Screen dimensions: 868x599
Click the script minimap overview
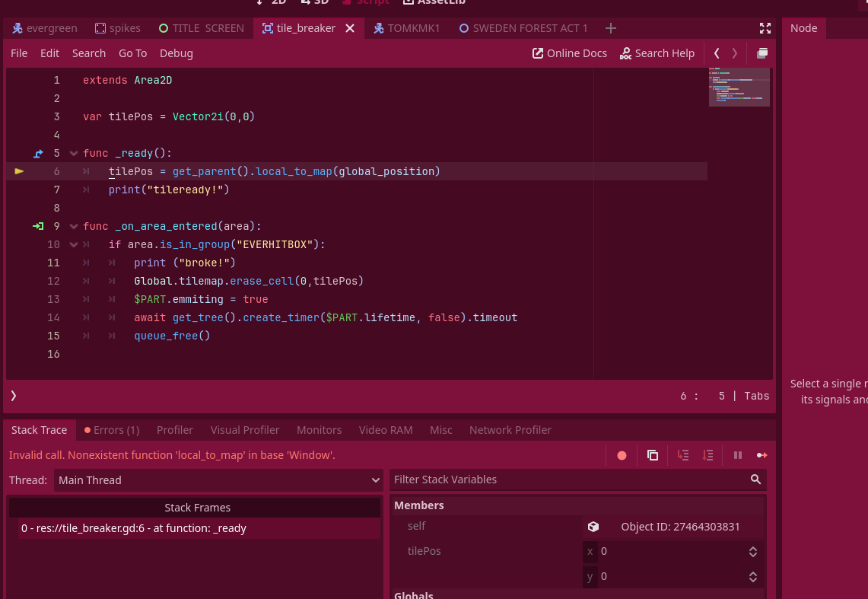(x=739, y=87)
